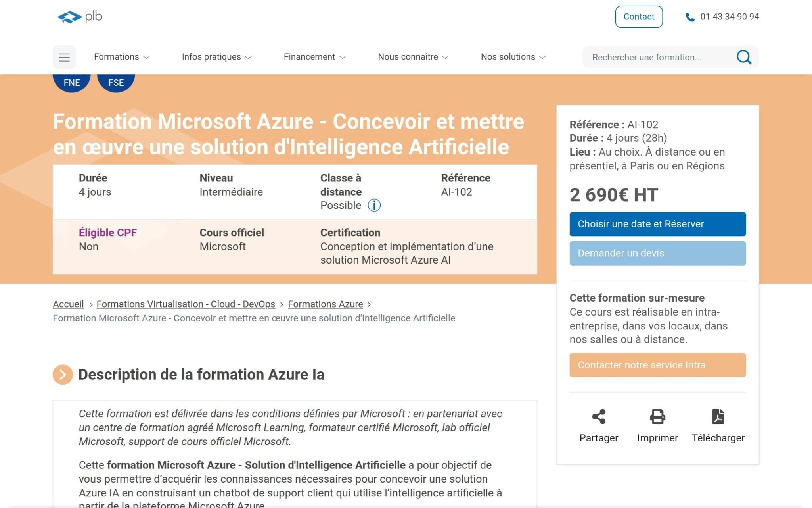The width and height of the screenshot is (812, 508).
Task: Click the Partager label
Action: tap(599, 438)
